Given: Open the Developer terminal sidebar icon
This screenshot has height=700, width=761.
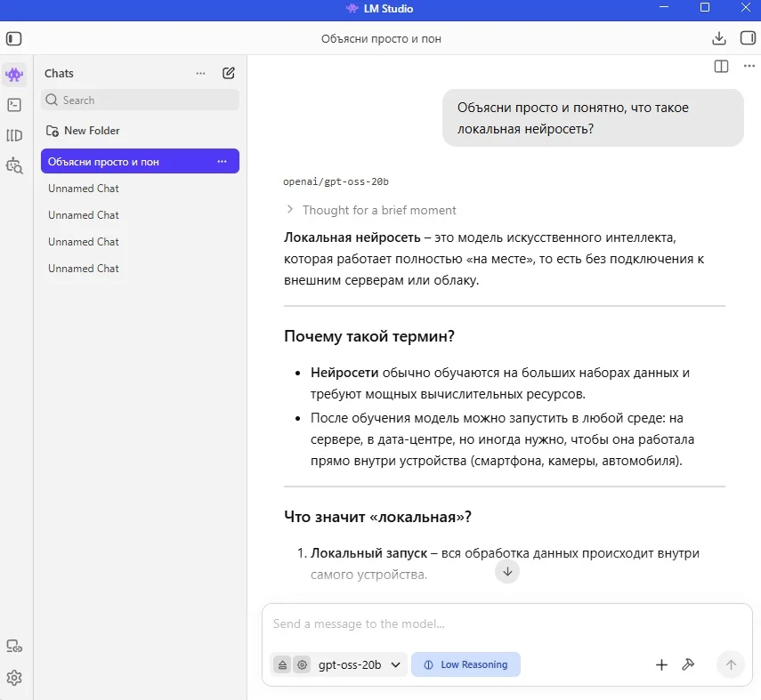Looking at the screenshot, I should click(14, 105).
